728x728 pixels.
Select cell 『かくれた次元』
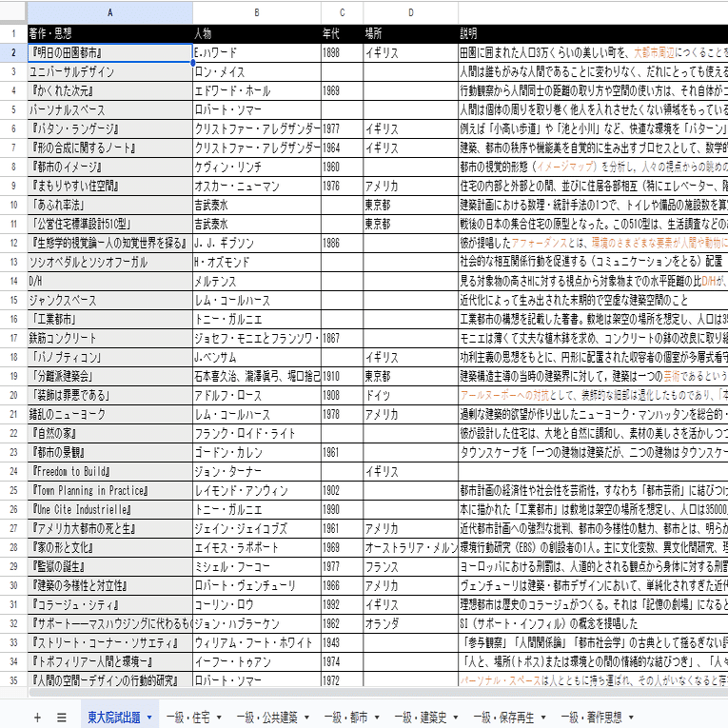coord(110,91)
